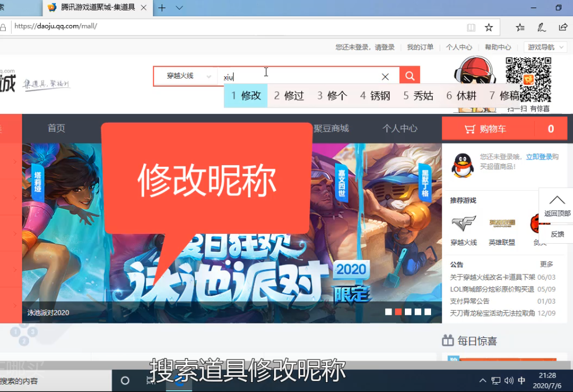Select the first banner slide indicator
The image size is (573, 392).
pos(389,312)
